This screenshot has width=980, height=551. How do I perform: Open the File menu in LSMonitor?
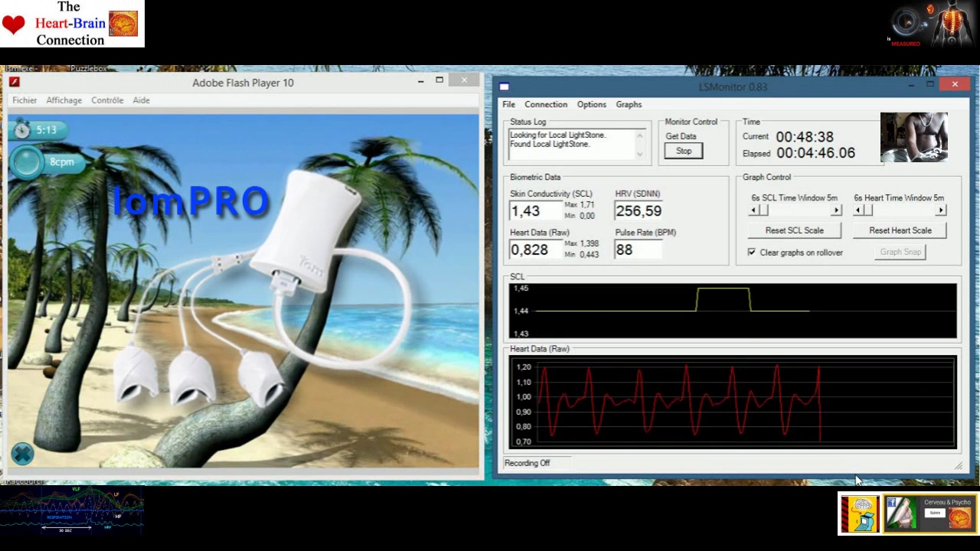508,105
